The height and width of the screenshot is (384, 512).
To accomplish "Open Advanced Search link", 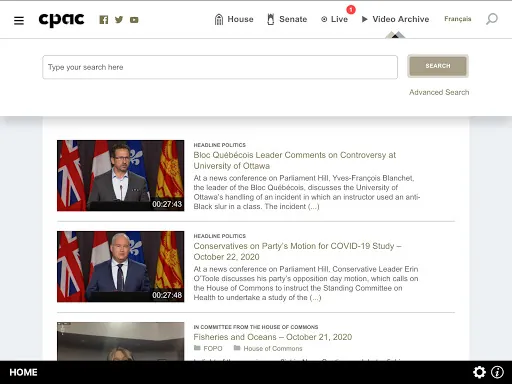I will click(x=439, y=92).
